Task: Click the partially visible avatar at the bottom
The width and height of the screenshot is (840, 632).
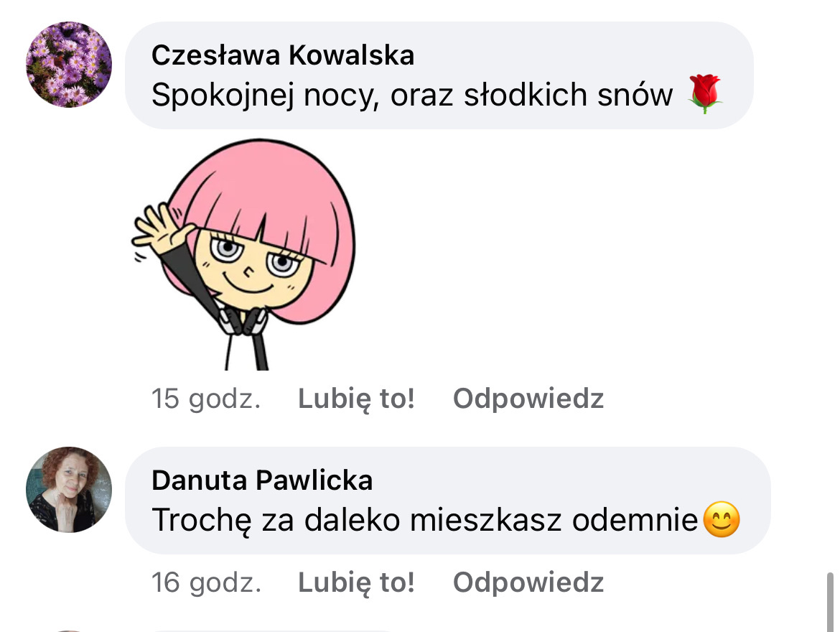Action: (69, 629)
